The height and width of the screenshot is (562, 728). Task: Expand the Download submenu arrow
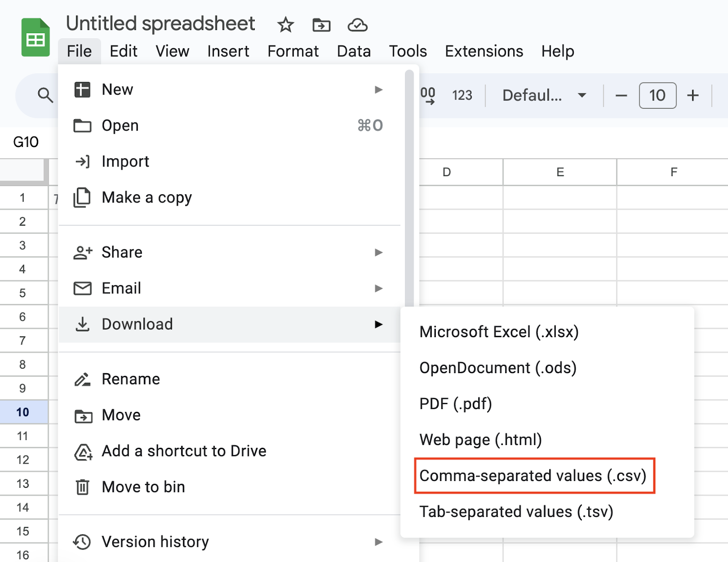tap(378, 324)
